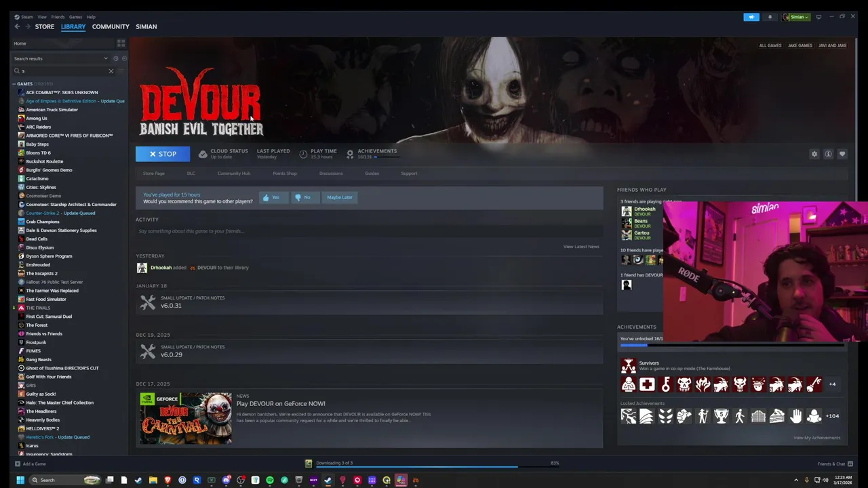Filter by the JAVI AND JAKE collection
The width and height of the screenshot is (868, 488).
click(832, 45)
